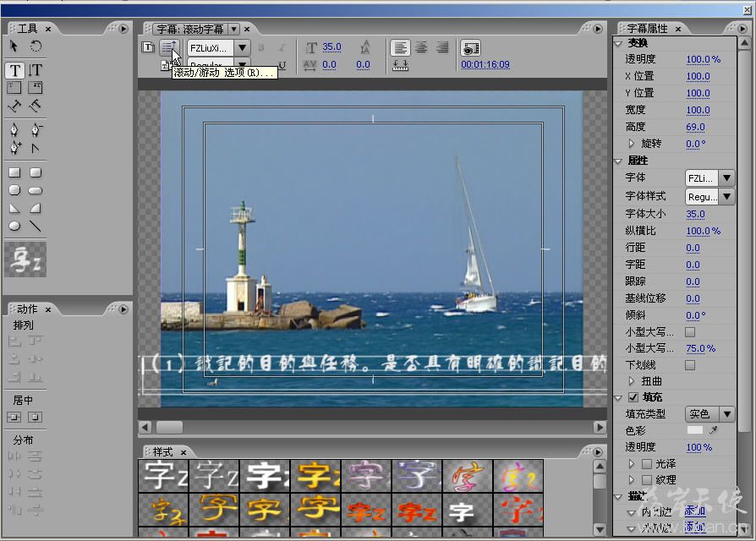Choose the Ellipse tool
Image resolution: width=756 pixels, height=541 pixels.
14,226
